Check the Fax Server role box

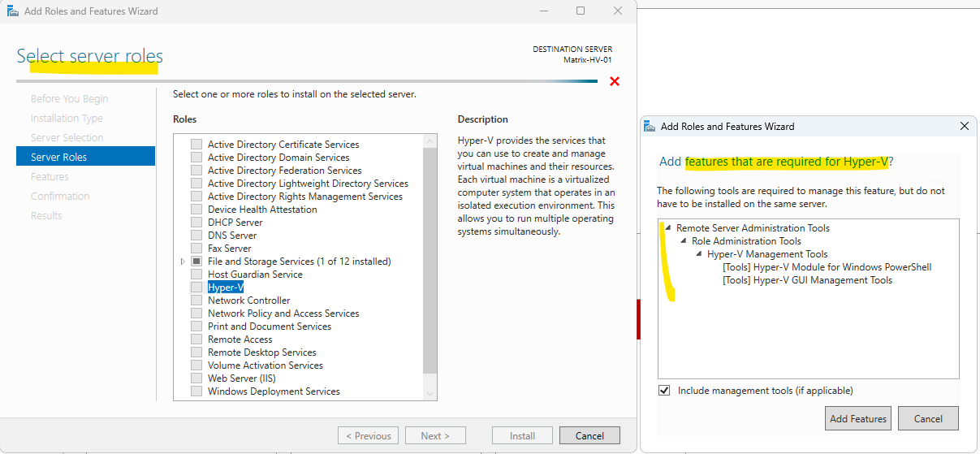coord(196,249)
